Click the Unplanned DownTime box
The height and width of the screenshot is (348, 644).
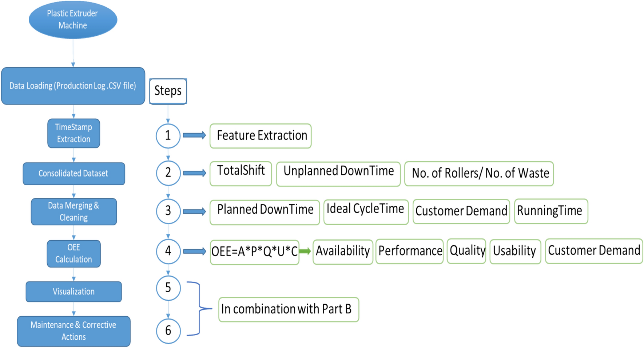click(338, 174)
